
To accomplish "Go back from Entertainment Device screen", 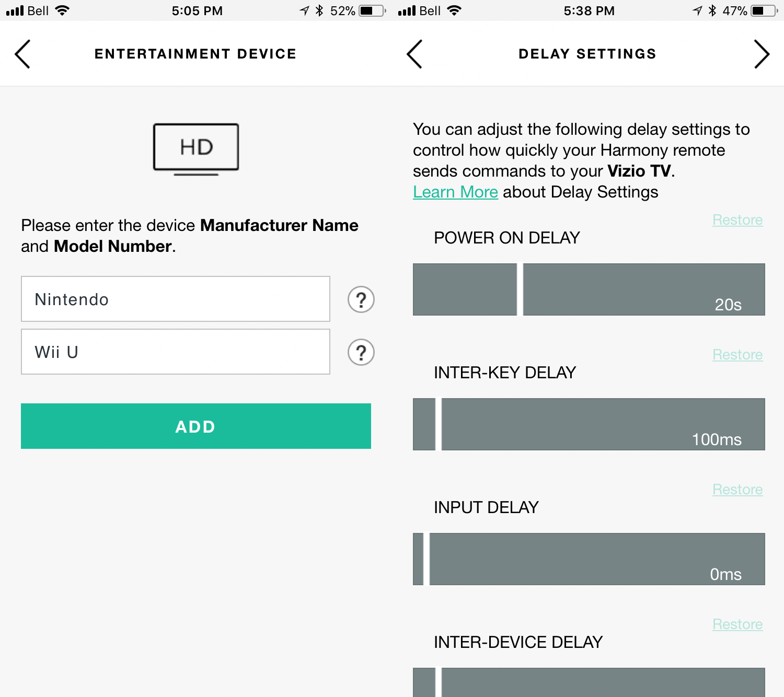I will 22,54.
